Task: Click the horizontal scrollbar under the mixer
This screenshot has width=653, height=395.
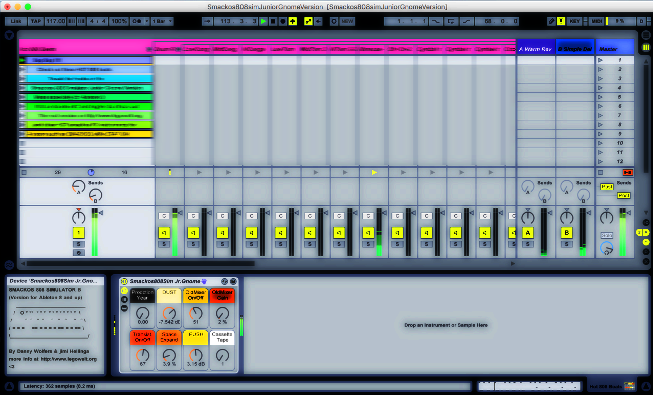Action: (140, 263)
